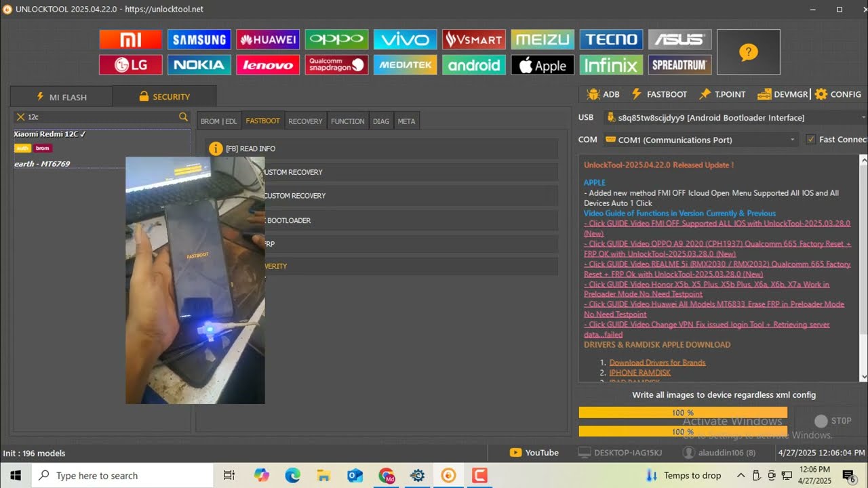Open the help question-mark tile
The image size is (868, 488).
pos(749,52)
